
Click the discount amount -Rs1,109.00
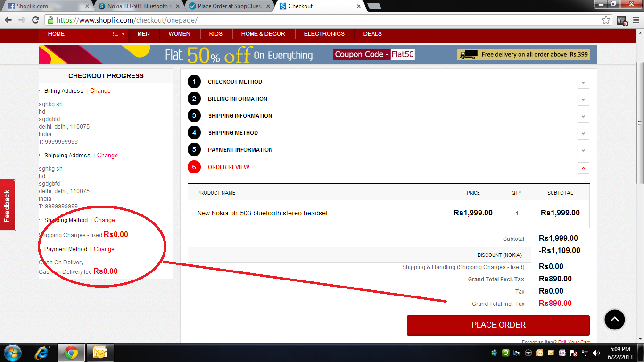[560, 251]
